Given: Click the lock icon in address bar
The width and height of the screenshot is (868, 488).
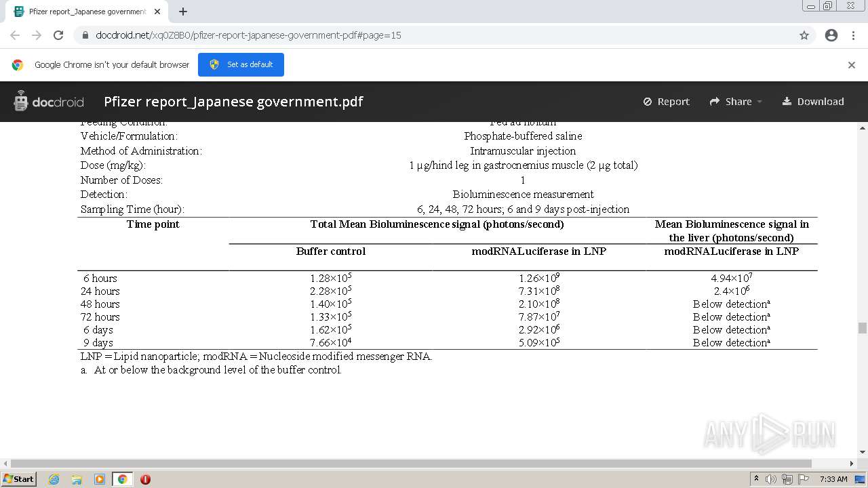Looking at the screenshot, I should pyautogui.click(x=85, y=35).
